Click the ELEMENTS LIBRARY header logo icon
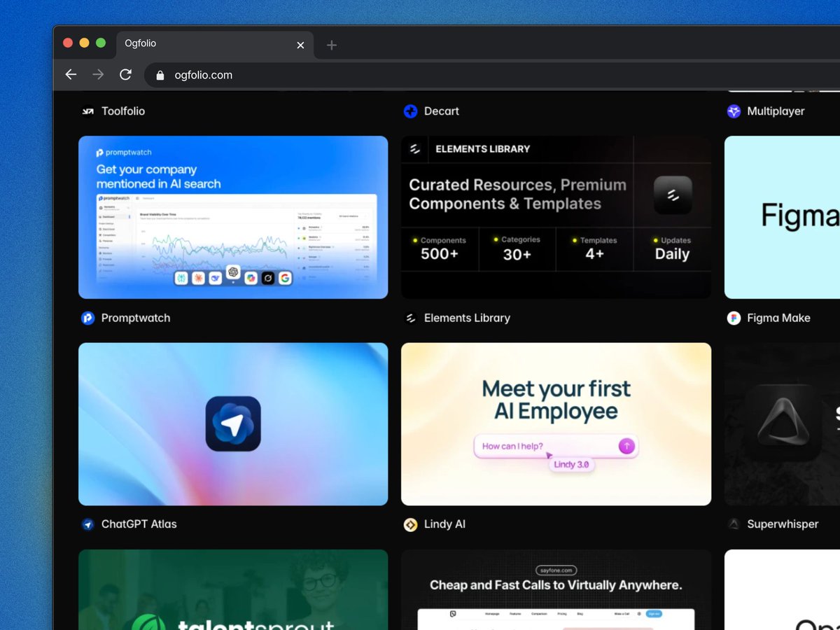Viewport: 840px width, 630px height. click(414, 149)
